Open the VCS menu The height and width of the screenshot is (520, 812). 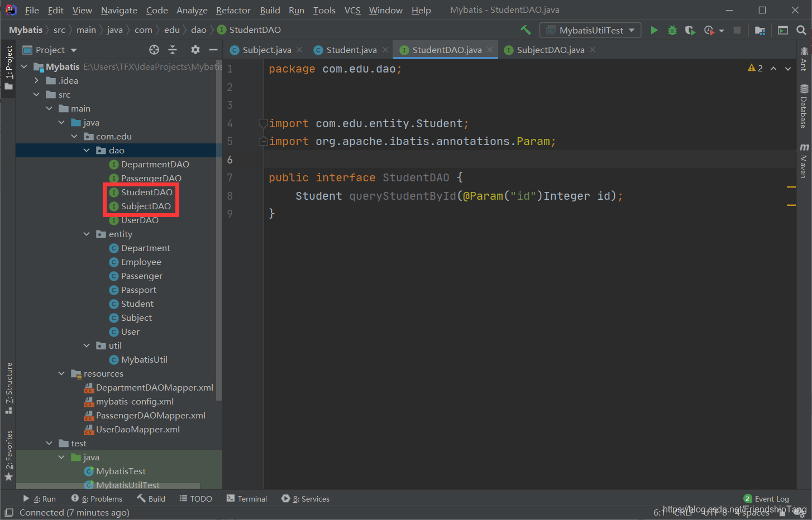(352, 10)
